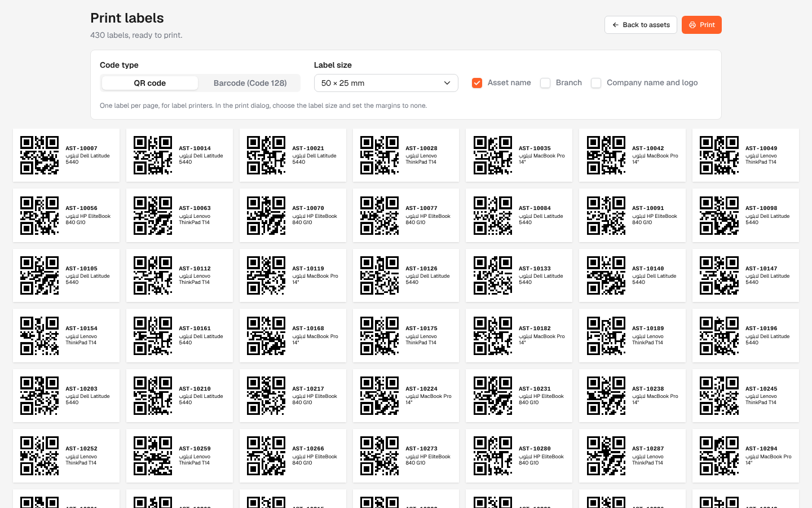Click the QR code for AST-10140
Image resolution: width=812 pixels, height=508 pixels.
tap(606, 275)
